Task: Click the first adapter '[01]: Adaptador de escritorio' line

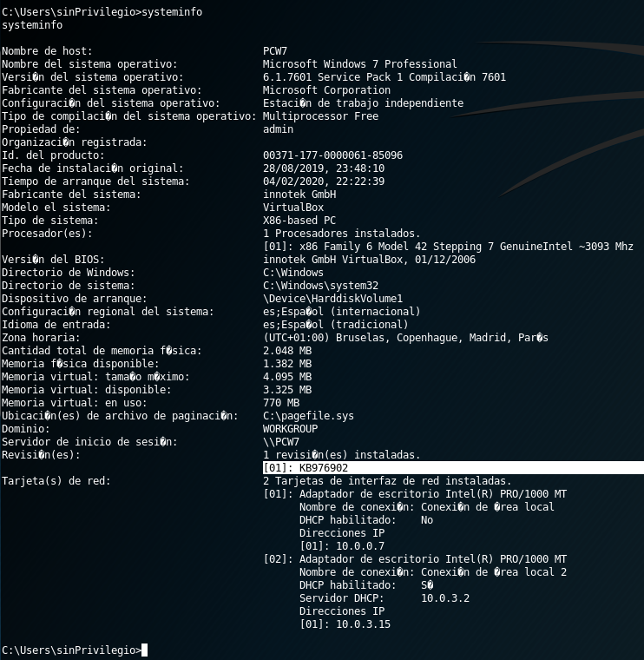Action: 415,494
